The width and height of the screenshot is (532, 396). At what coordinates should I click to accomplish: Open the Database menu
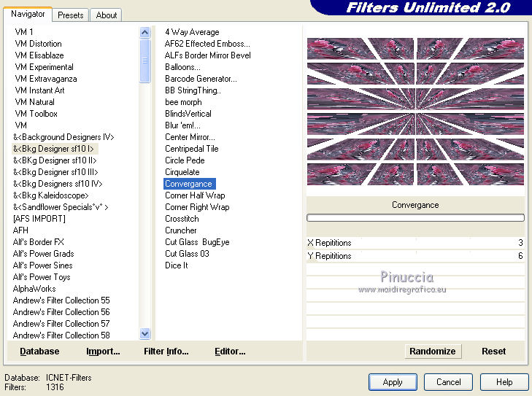39,352
